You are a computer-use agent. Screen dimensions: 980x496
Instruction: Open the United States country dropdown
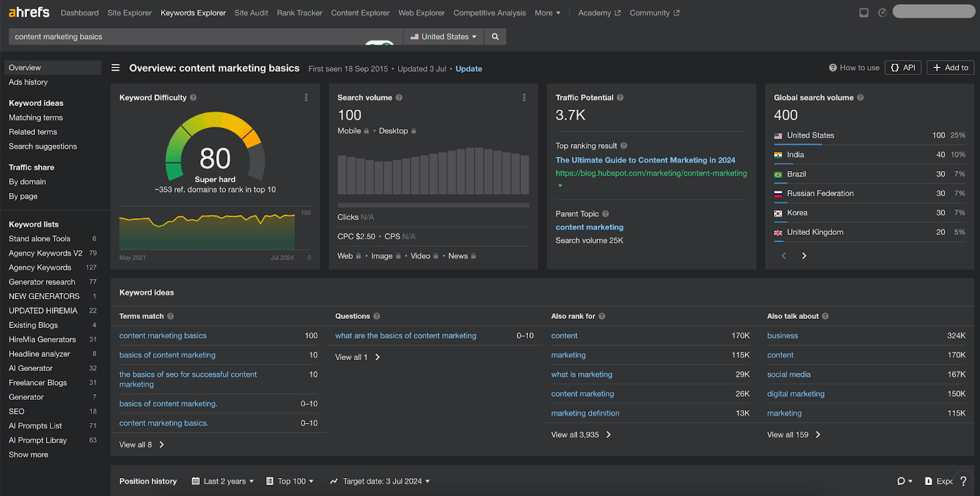443,37
